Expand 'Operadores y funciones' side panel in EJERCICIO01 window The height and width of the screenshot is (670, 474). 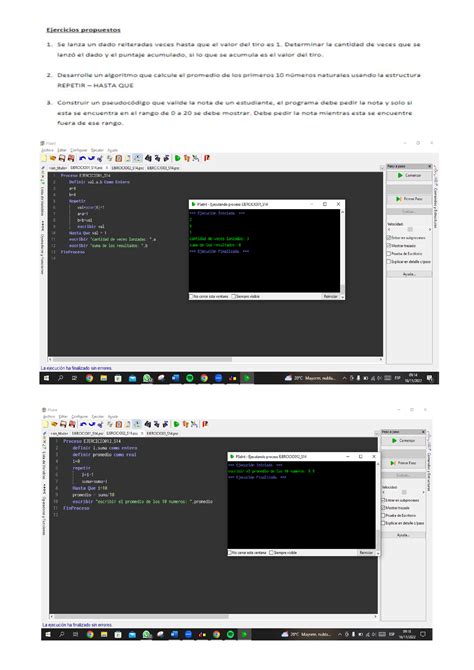(x=42, y=254)
